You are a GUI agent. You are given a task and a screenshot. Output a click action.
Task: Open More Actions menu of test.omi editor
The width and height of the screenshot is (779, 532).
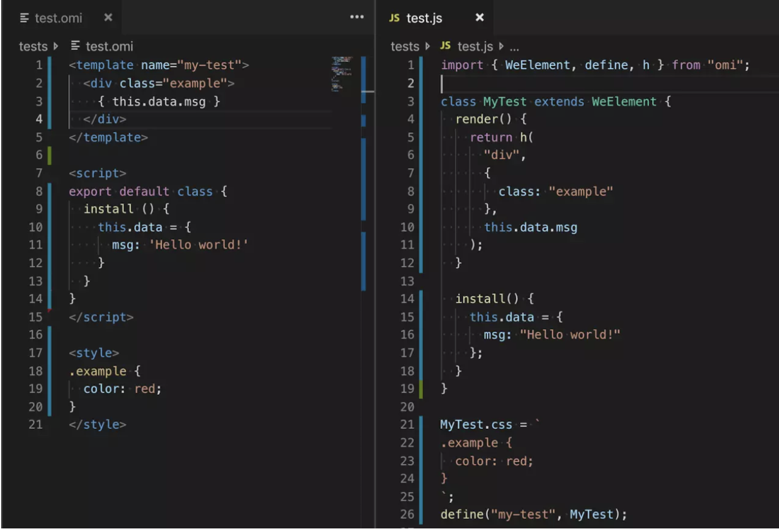[x=357, y=17]
